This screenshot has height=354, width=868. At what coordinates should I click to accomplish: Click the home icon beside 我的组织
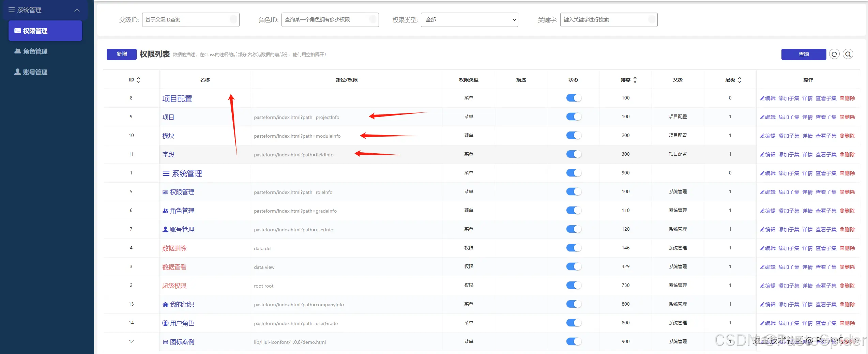[165, 305]
